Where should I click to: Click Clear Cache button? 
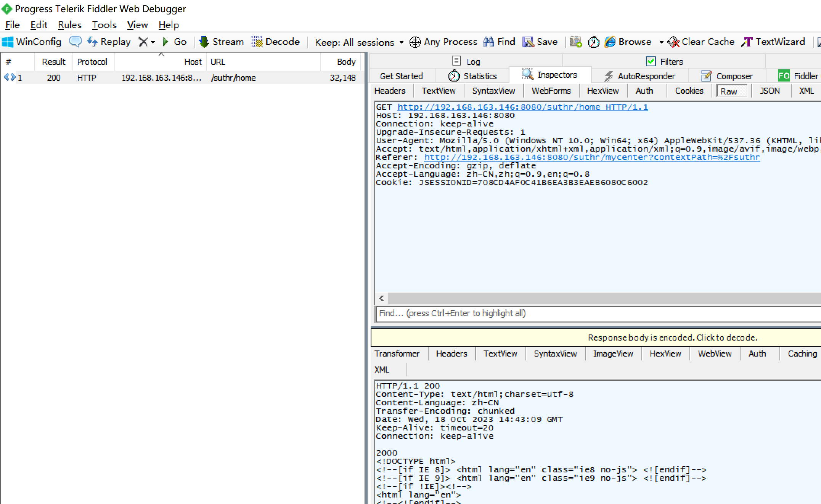point(701,42)
